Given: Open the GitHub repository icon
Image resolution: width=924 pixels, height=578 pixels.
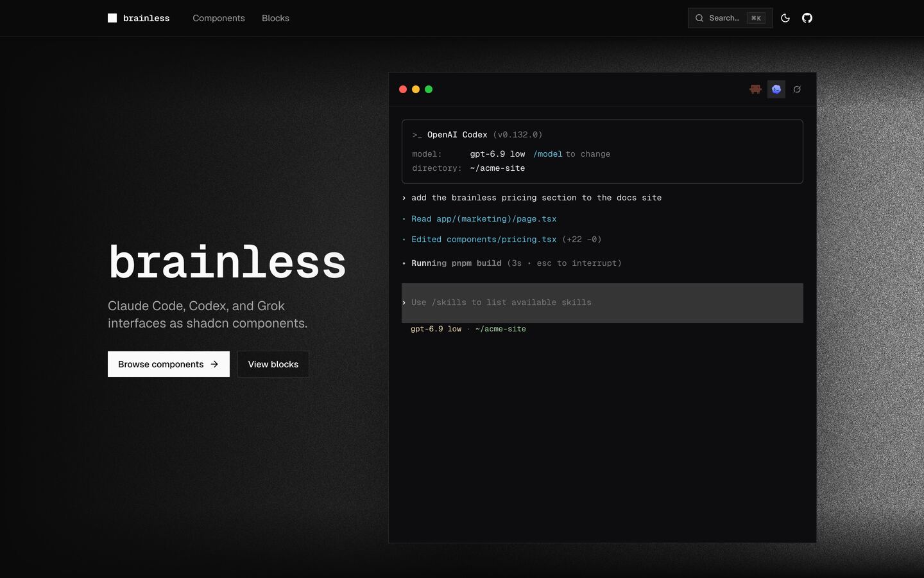Looking at the screenshot, I should pos(807,18).
